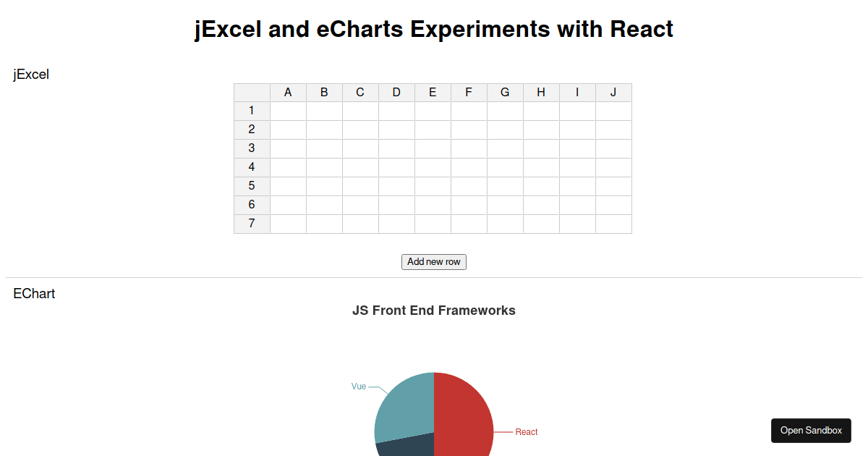The image size is (868, 456).
Task: Click the EChart section heading
Action: tap(34, 293)
